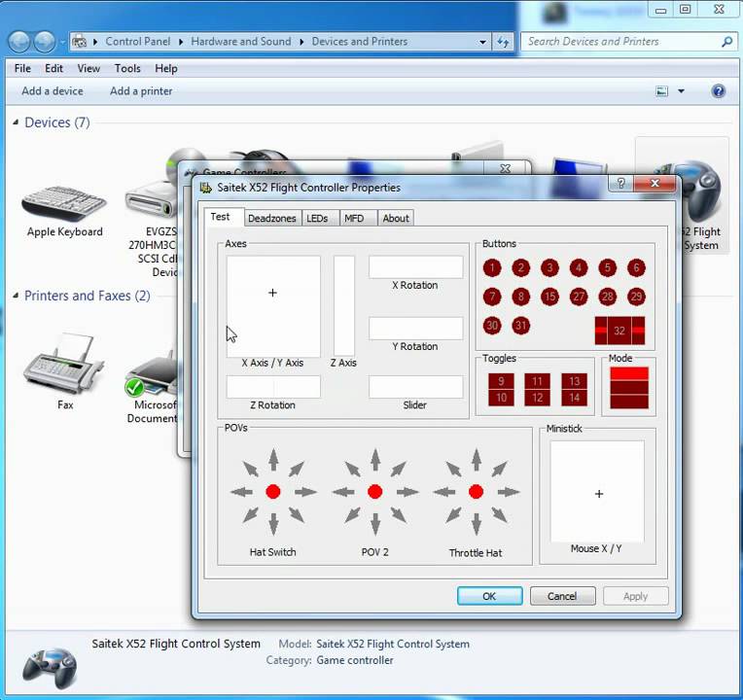Open the View menu
Screen dimensions: 743x700
pos(88,69)
